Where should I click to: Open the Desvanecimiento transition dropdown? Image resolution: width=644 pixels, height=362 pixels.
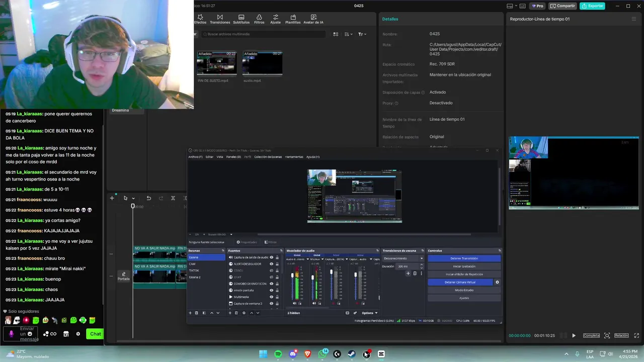[403, 258]
